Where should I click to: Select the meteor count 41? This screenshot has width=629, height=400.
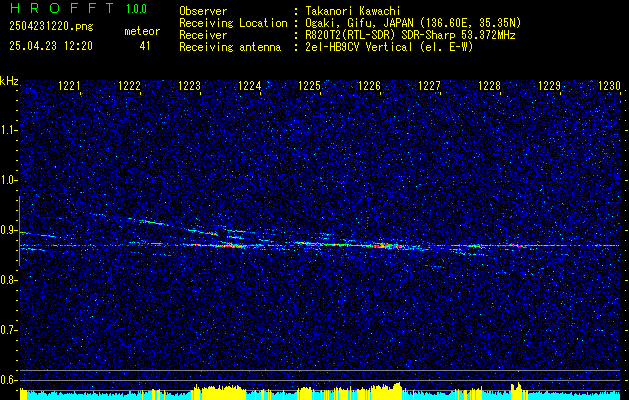pyautogui.click(x=145, y=46)
